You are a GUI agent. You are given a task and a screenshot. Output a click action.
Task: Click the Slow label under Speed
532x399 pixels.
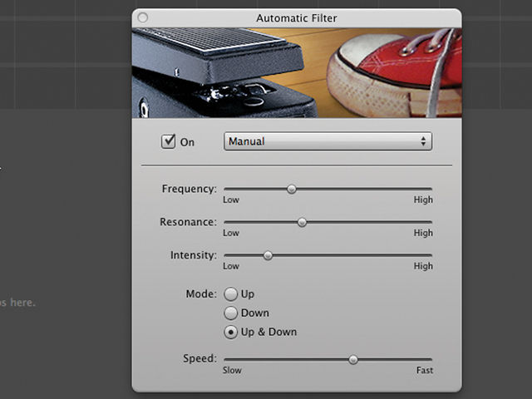click(232, 370)
